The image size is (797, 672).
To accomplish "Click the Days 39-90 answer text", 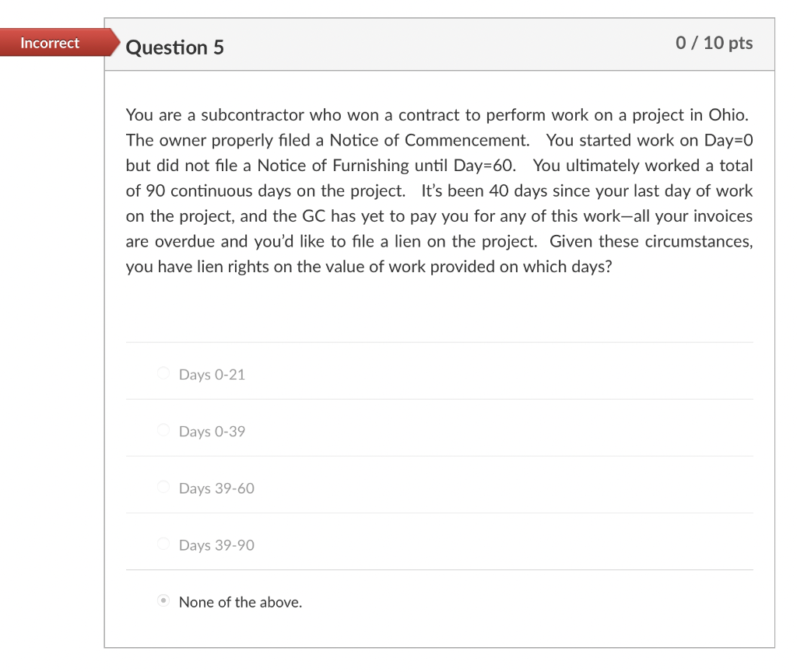I will (216, 545).
